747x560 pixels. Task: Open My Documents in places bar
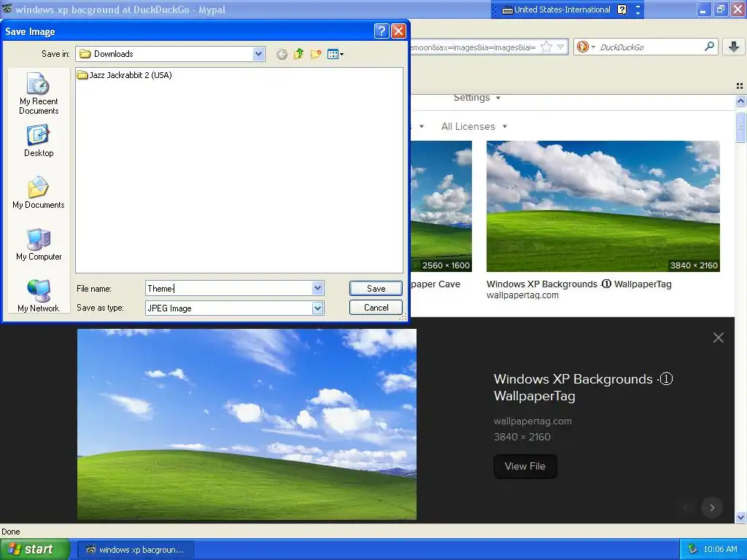(39, 192)
